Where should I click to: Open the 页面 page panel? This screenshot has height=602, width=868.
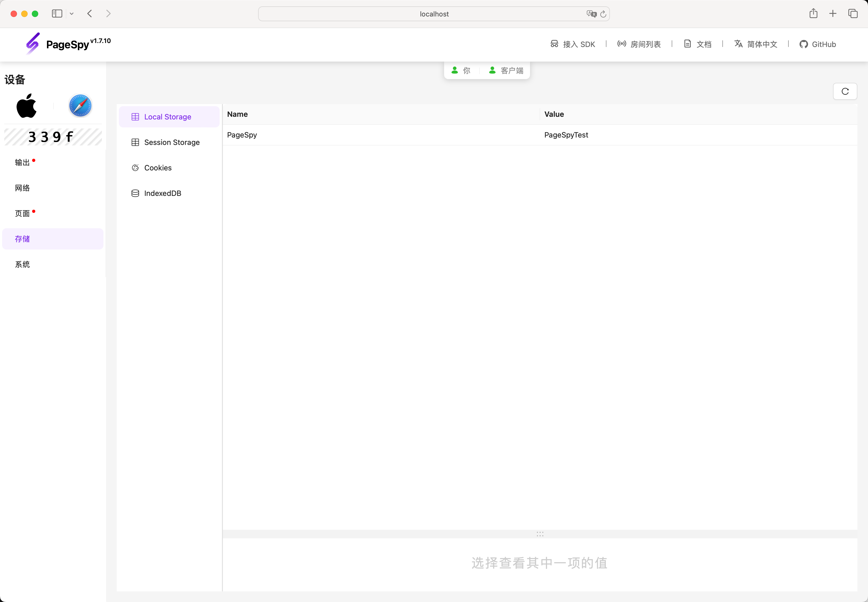(53, 213)
